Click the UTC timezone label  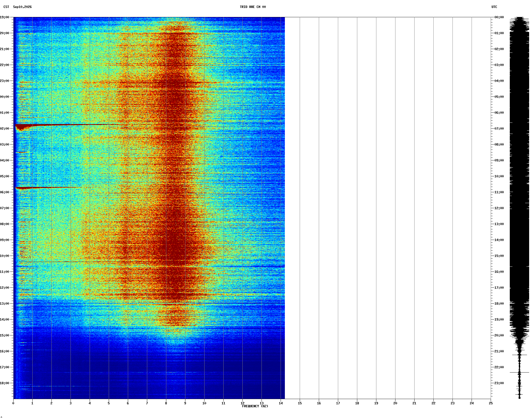coord(494,7)
